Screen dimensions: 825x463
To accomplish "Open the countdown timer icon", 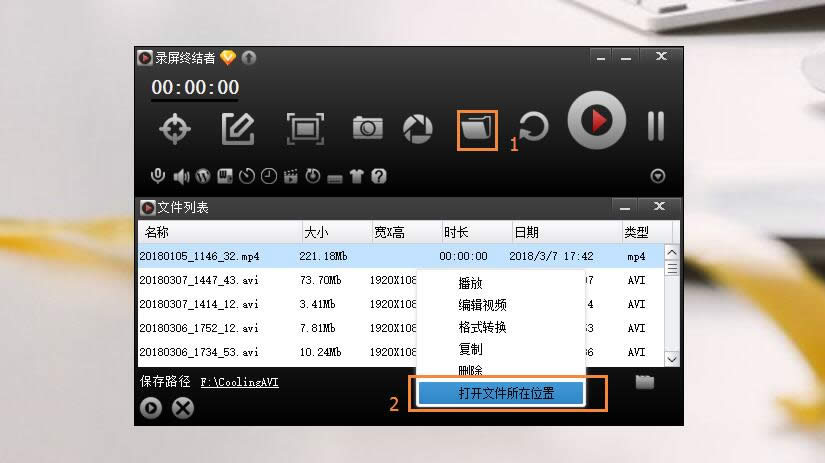I will coord(247,176).
